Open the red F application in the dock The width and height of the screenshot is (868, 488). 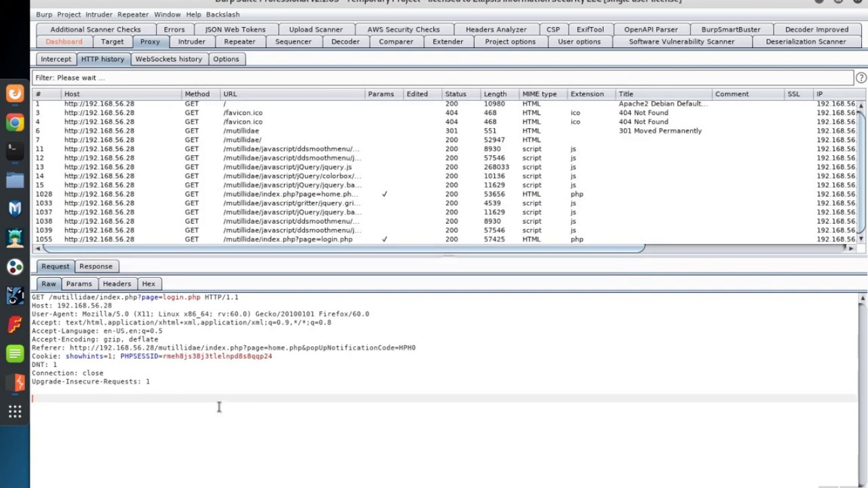15,325
